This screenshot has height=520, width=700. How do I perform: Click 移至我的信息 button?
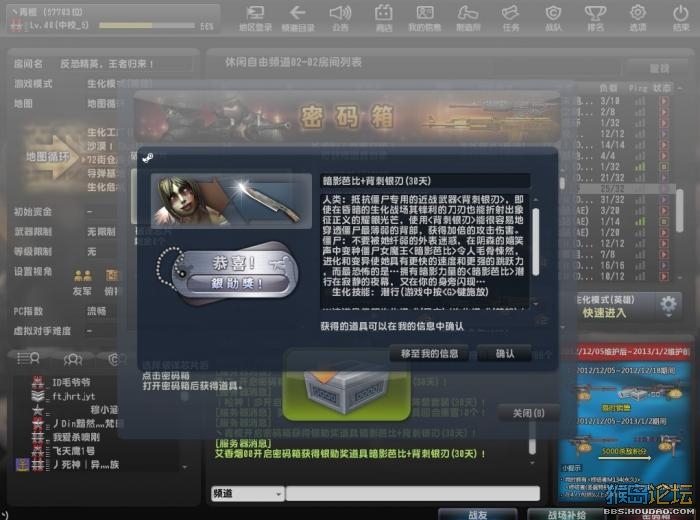coord(429,354)
